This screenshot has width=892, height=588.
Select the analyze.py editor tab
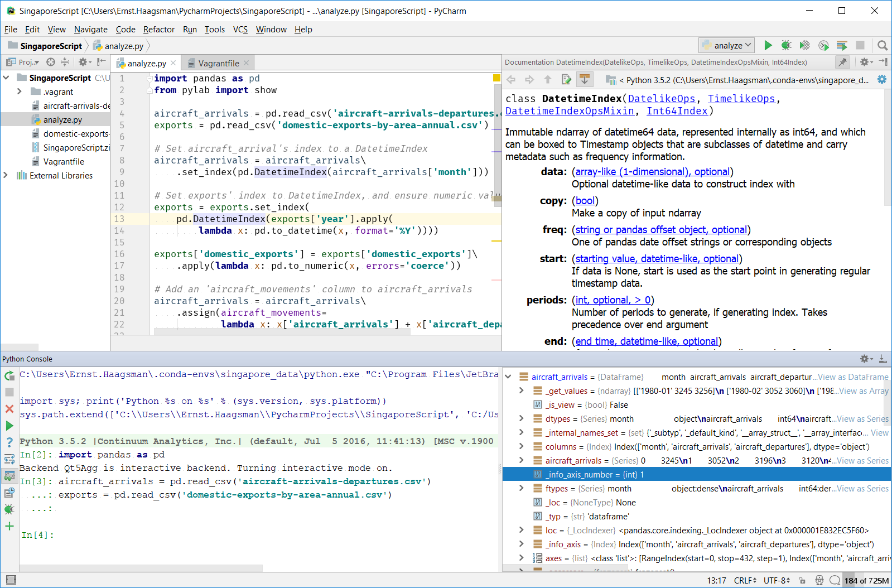[x=146, y=63]
